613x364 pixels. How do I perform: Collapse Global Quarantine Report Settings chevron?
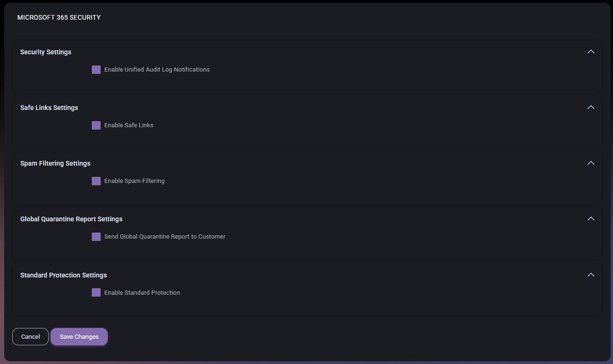pos(591,218)
